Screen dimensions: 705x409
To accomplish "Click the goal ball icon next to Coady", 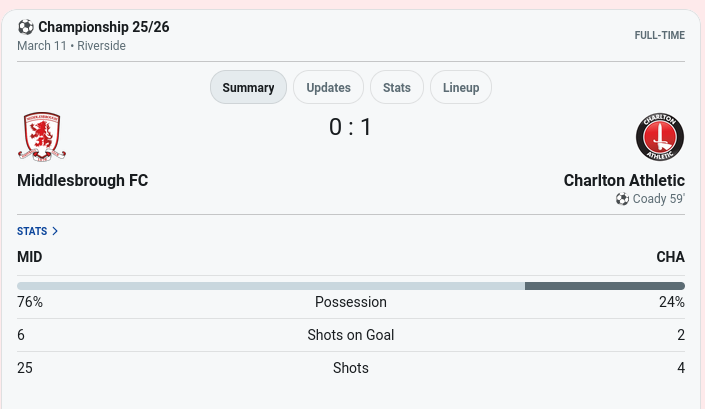I will [x=622, y=199].
